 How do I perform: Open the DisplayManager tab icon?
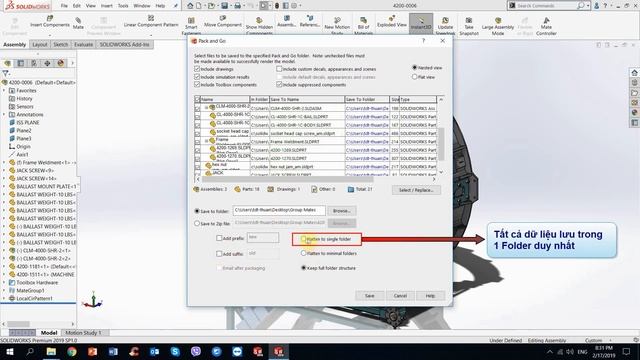click(61, 63)
